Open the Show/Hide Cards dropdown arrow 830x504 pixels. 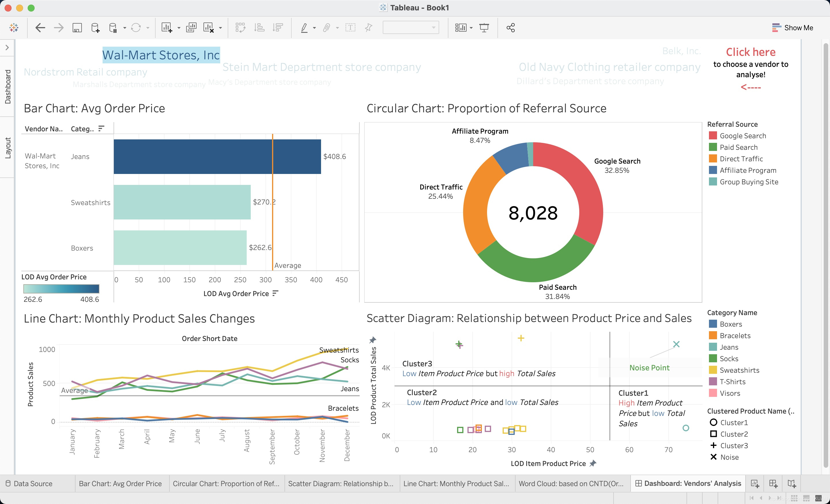tap(471, 28)
